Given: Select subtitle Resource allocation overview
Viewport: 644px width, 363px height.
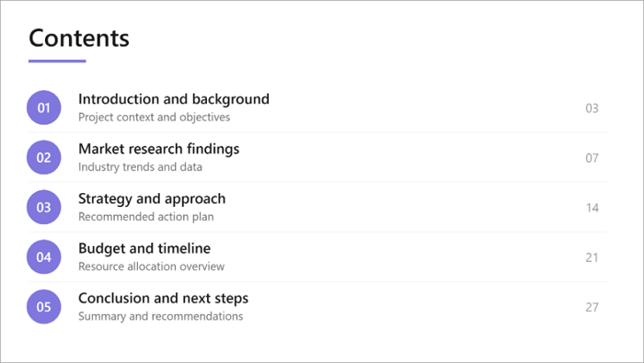Looking at the screenshot, I should [152, 267].
